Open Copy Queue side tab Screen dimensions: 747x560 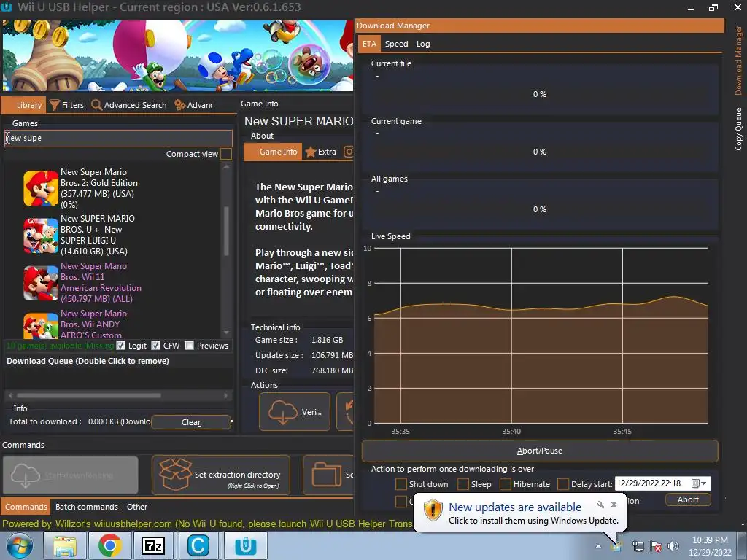(738, 129)
